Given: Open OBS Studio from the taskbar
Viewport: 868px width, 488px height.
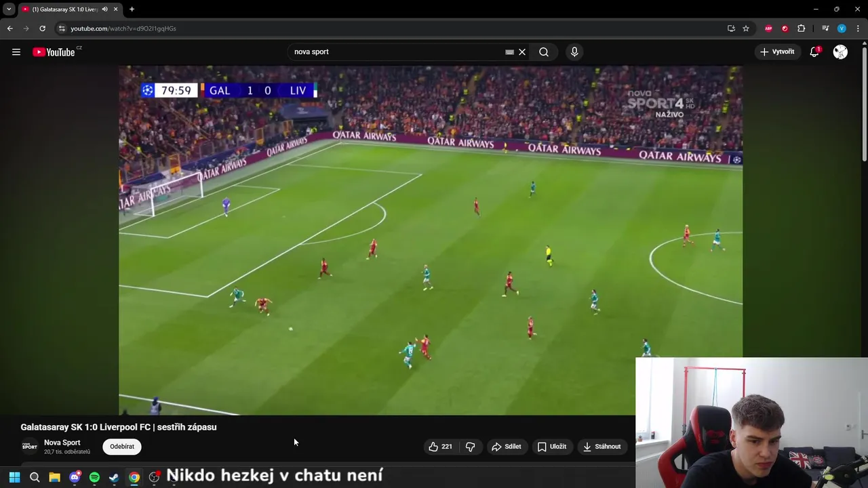Looking at the screenshot, I should [x=154, y=477].
